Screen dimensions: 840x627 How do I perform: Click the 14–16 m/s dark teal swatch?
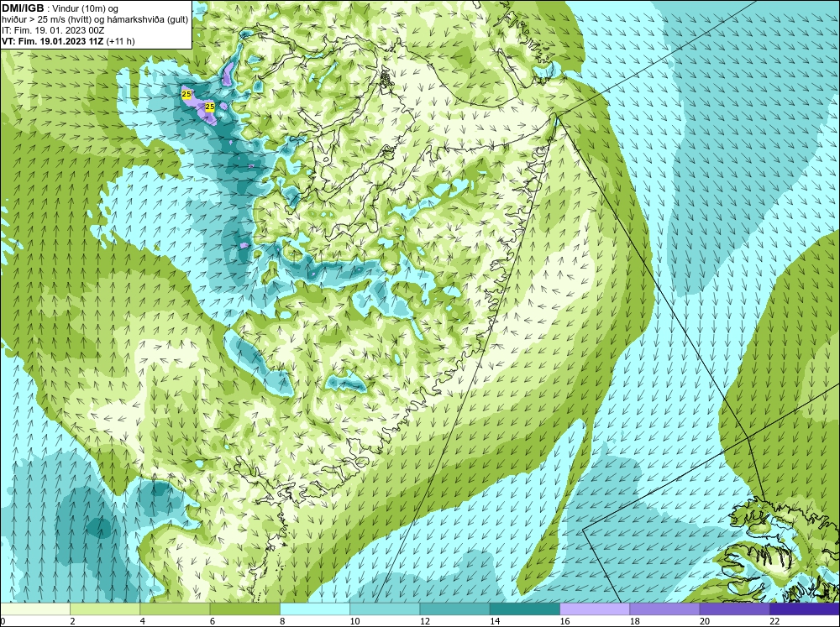click(x=525, y=609)
